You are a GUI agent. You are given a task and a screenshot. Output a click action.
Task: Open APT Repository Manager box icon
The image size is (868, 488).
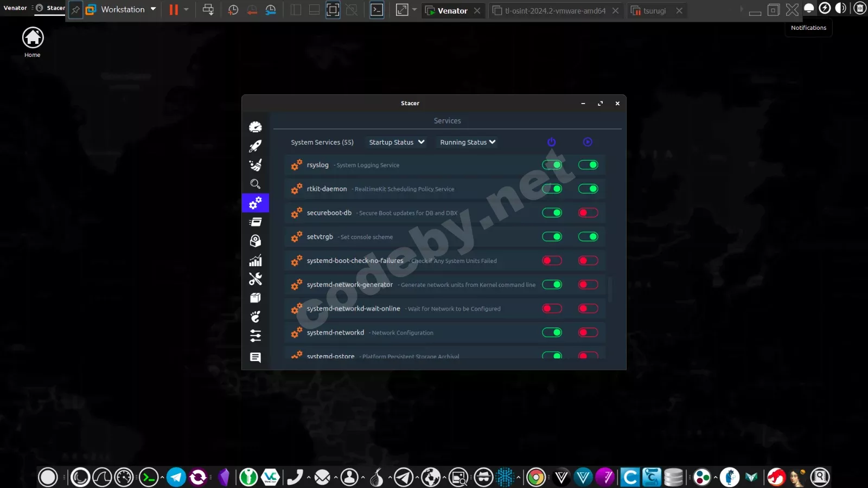point(256,298)
